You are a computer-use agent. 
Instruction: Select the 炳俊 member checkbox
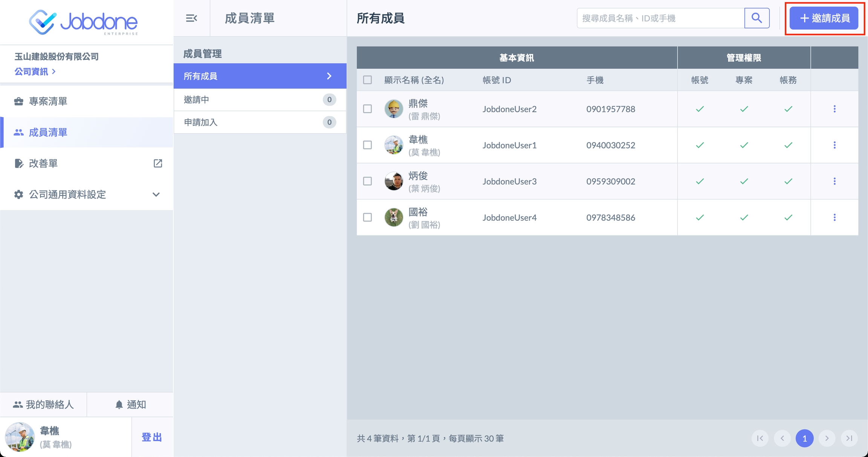[367, 181]
